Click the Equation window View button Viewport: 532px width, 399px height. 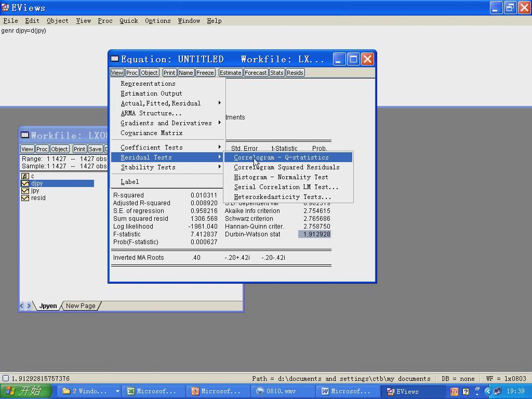coord(117,73)
